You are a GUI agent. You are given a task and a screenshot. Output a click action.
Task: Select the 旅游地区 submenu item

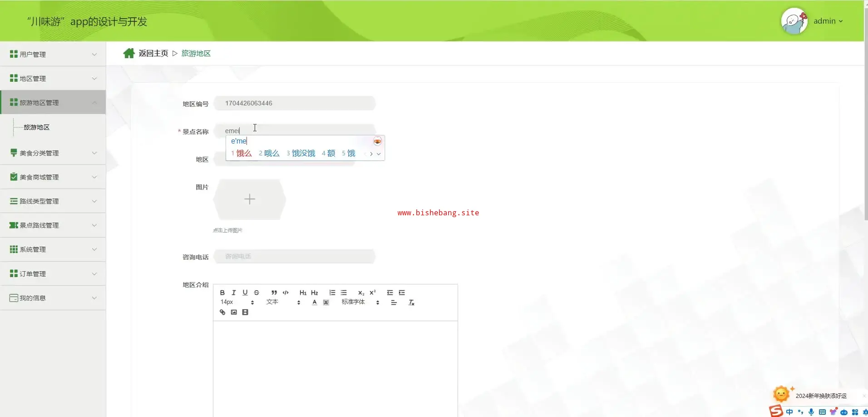click(x=37, y=127)
